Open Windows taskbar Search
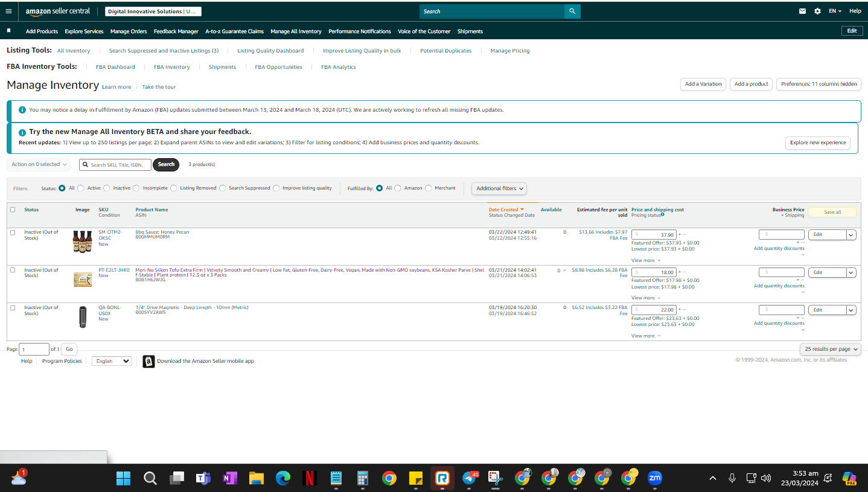Screen dimensions: 868x492 coord(150,478)
